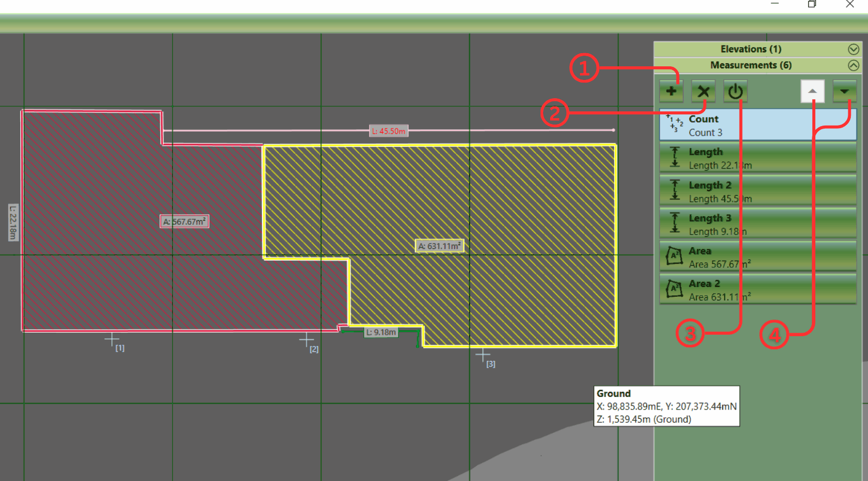Click the delete measurement X button

703,92
